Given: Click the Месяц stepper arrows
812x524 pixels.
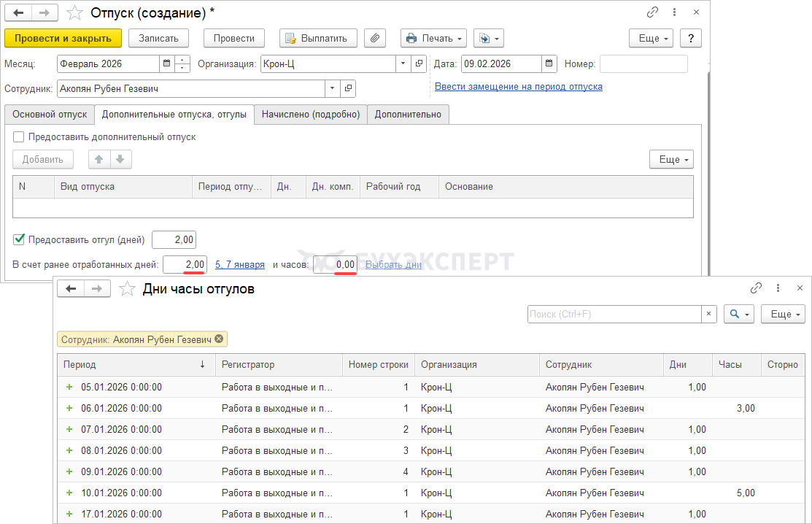Looking at the screenshot, I should (182, 64).
